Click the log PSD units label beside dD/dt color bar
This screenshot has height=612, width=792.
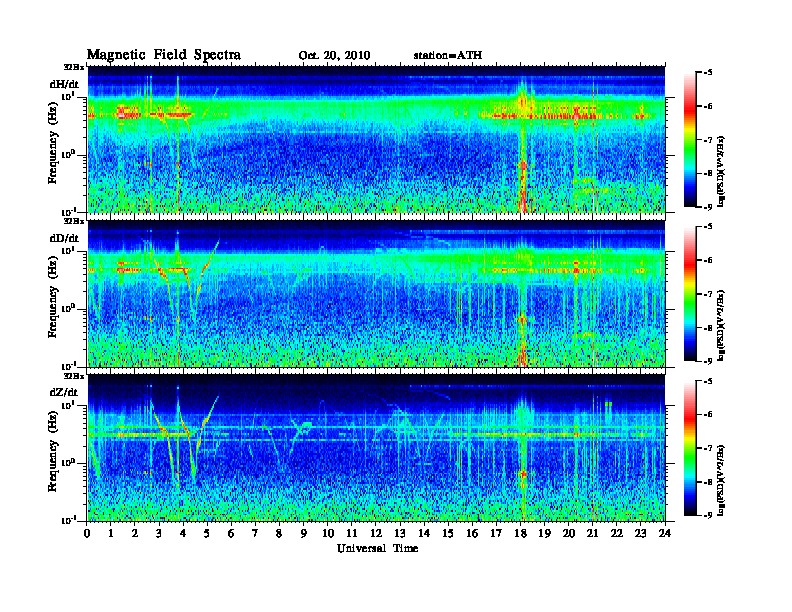(x=721, y=325)
